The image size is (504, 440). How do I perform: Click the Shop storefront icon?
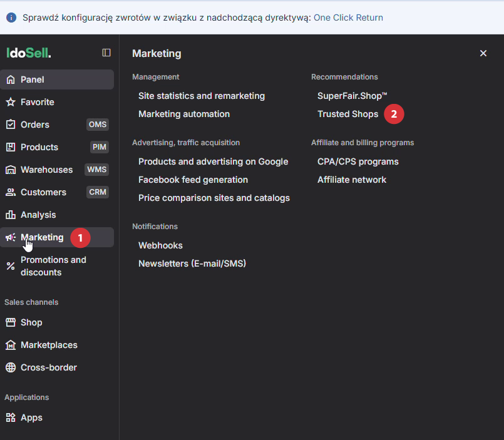[x=11, y=322]
